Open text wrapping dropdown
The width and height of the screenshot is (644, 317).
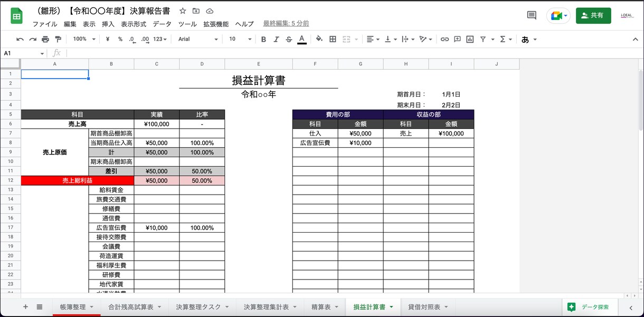pos(408,39)
